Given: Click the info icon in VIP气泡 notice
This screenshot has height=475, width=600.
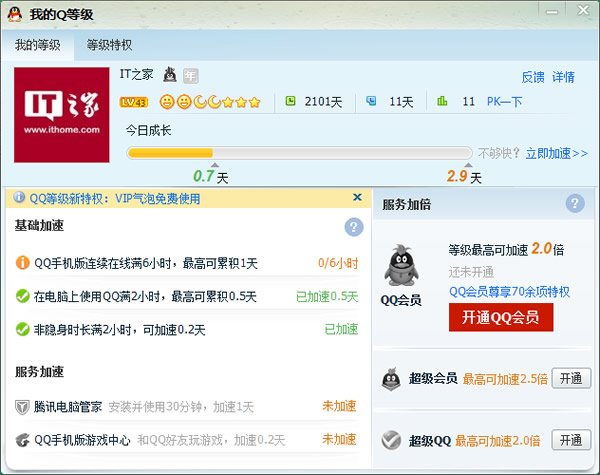Looking at the screenshot, I should click(x=19, y=198).
